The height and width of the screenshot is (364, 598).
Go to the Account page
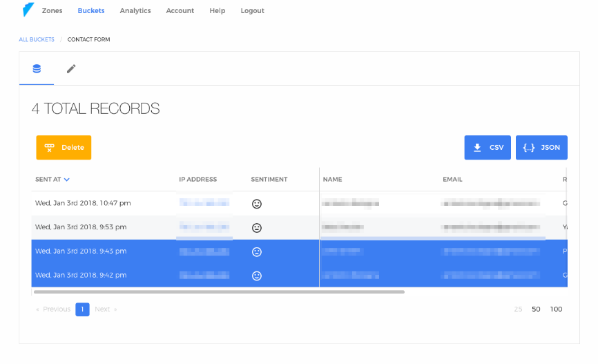click(x=180, y=11)
